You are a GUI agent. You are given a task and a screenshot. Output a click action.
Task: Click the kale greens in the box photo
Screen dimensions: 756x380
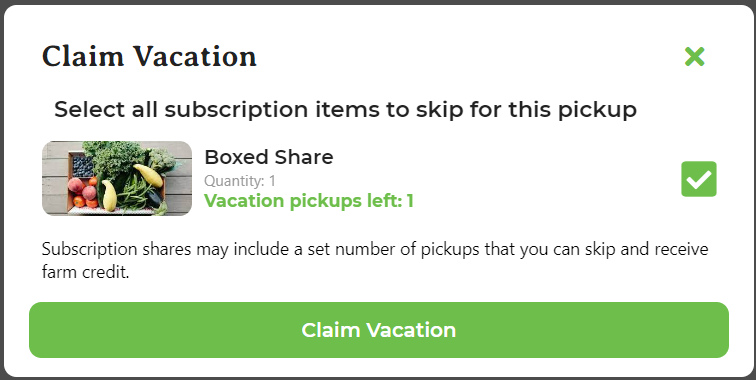tap(115, 158)
